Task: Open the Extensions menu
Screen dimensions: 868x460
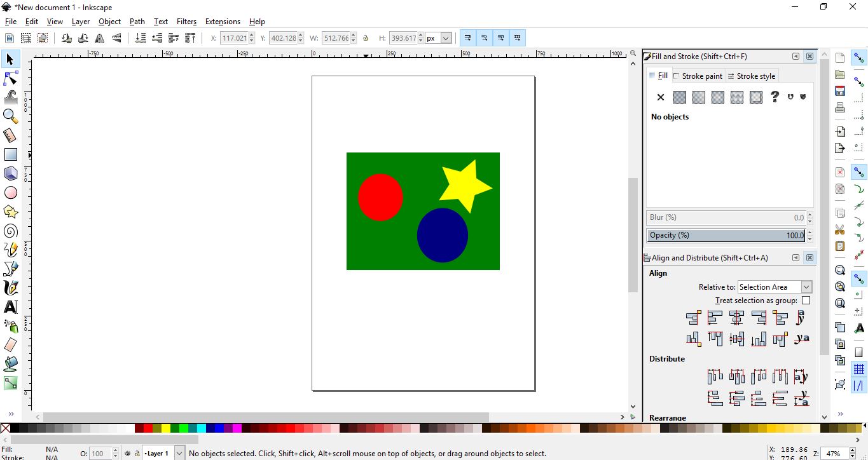Action: click(223, 22)
